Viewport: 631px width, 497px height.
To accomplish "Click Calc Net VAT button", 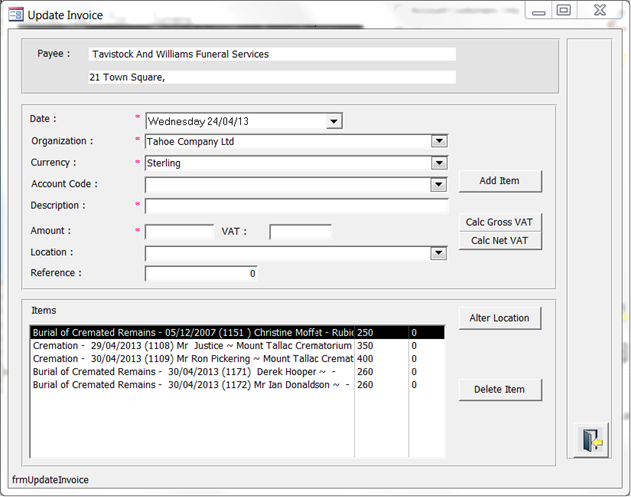I will pyautogui.click(x=500, y=241).
